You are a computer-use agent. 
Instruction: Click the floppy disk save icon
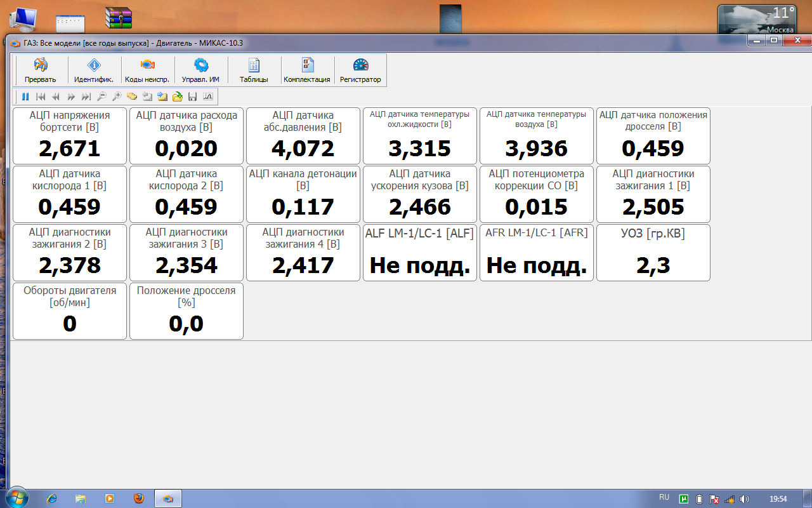coord(192,97)
